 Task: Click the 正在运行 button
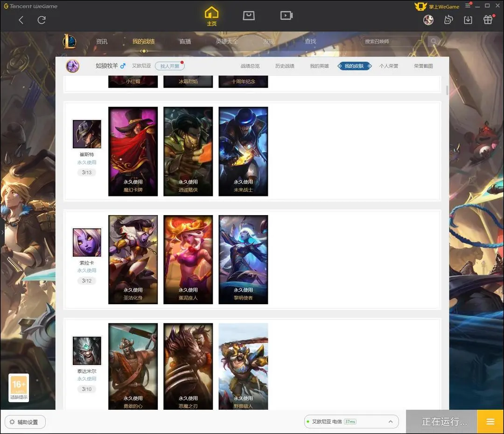coord(441,421)
